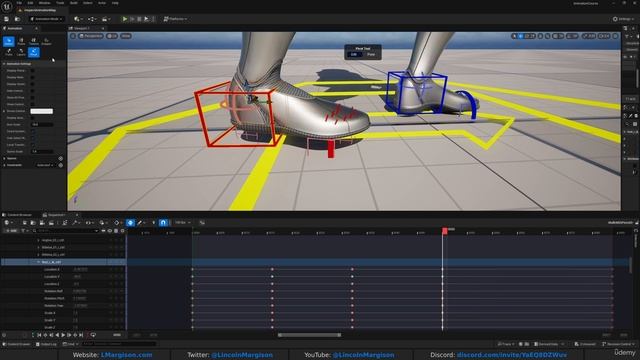Viewport: 640px width, 360px height.
Task: Open the Anim Layers tool
Action: click(21, 52)
